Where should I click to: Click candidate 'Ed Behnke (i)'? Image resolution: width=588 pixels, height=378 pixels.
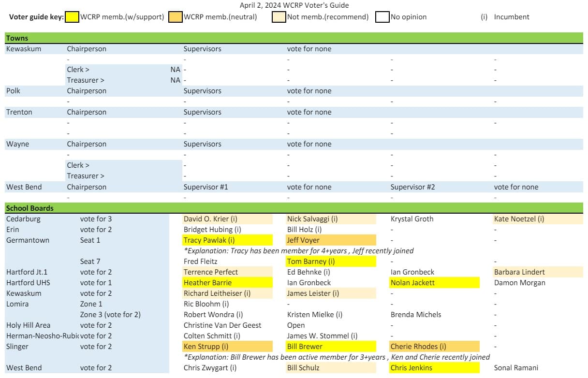tap(309, 272)
